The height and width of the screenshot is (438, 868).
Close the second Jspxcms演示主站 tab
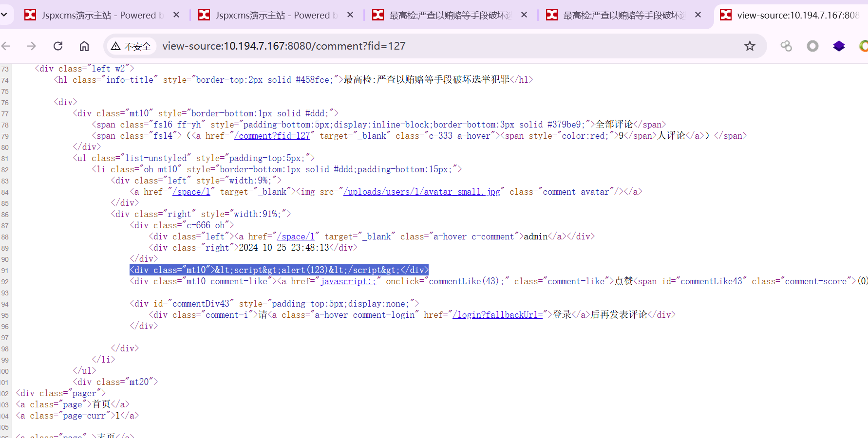point(350,15)
